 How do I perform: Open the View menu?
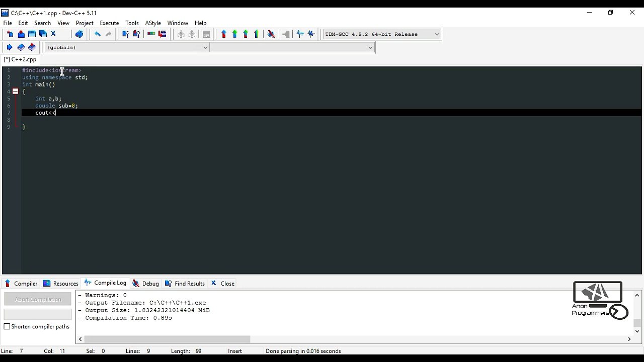click(63, 23)
